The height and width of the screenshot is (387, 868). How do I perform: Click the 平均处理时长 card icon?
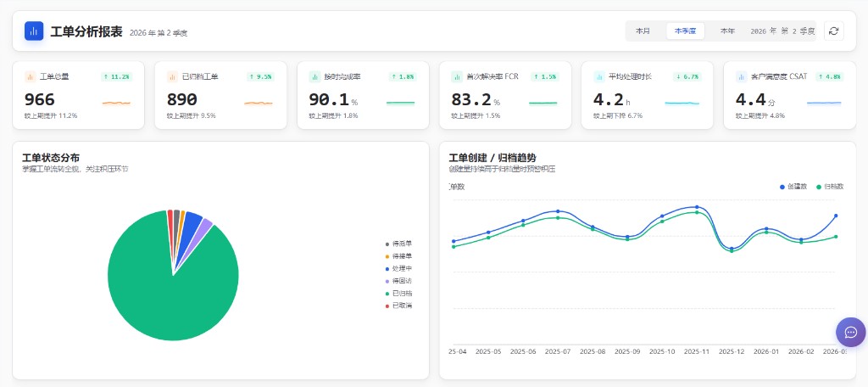point(599,76)
